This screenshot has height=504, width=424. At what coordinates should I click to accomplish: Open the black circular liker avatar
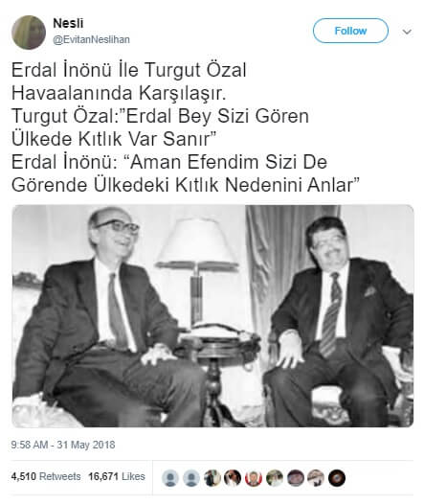(x=337, y=477)
